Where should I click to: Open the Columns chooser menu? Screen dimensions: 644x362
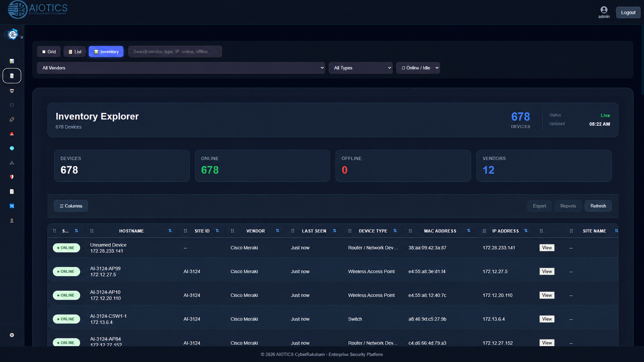[x=71, y=206]
